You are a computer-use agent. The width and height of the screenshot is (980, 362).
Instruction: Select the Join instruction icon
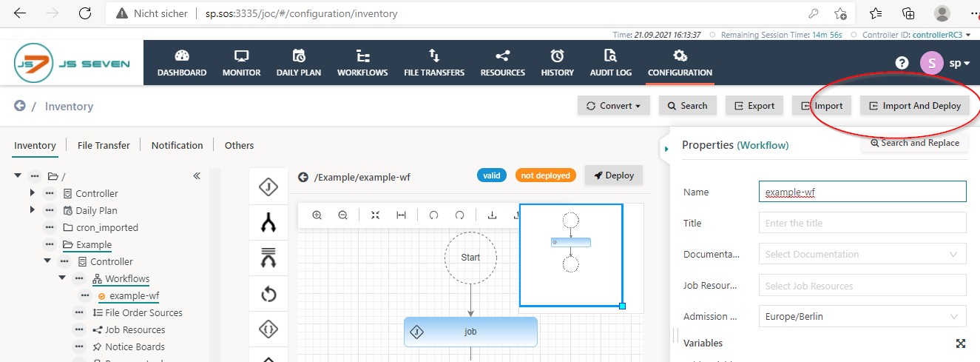tap(268, 258)
